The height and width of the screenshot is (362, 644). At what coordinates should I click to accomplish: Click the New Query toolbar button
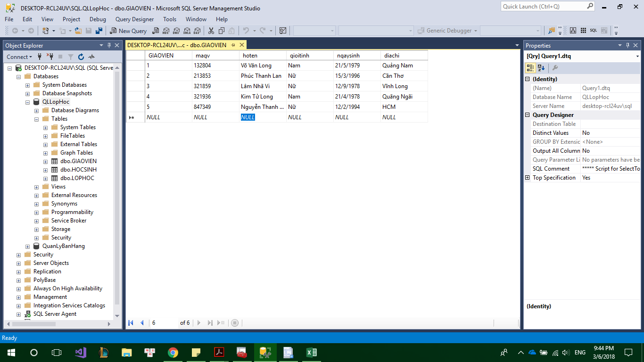point(128,31)
